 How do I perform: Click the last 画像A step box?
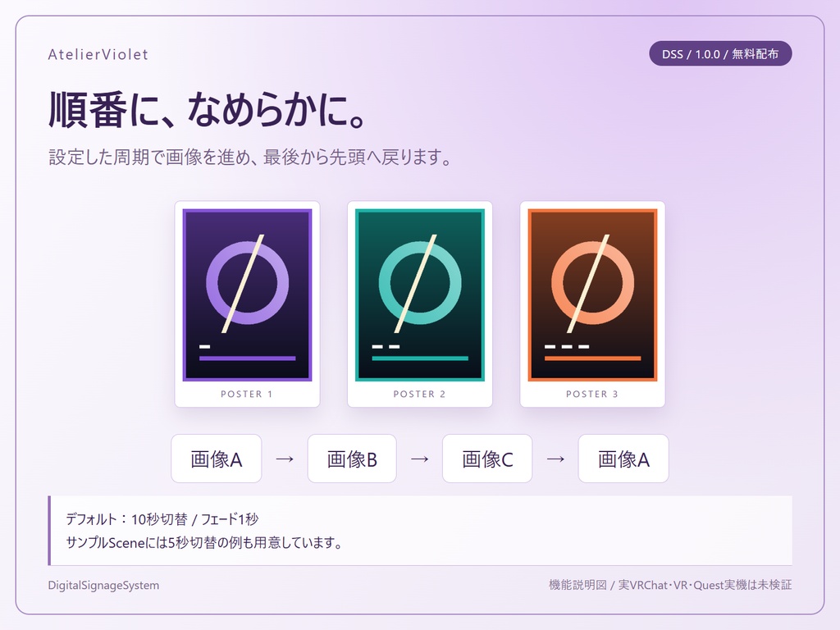[x=623, y=459]
